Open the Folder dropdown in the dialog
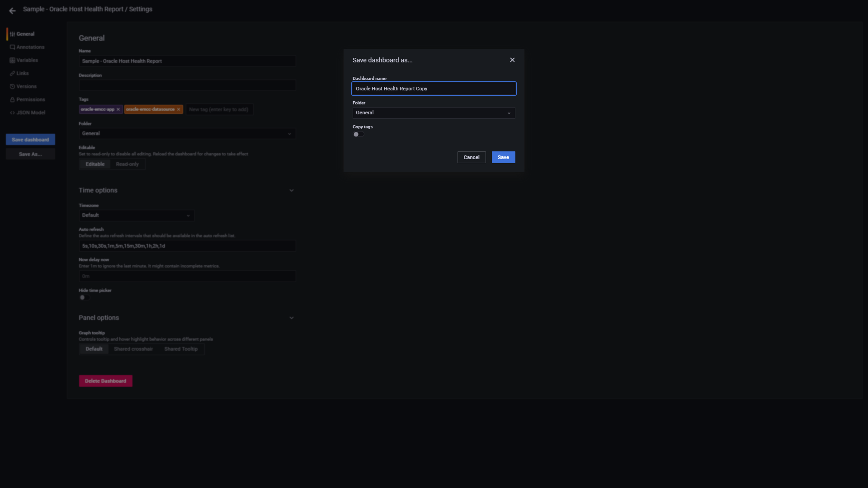This screenshot has height=488, width=868. [433, 113]
